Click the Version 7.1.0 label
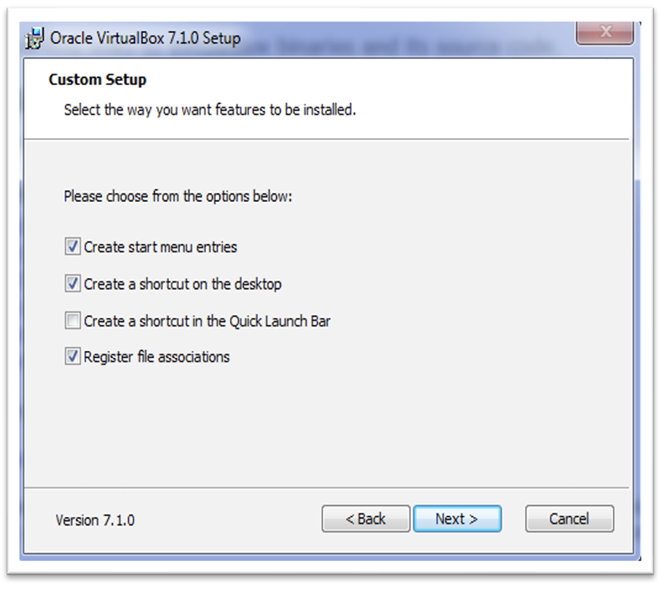666x590 pixels. click(95, 520)
